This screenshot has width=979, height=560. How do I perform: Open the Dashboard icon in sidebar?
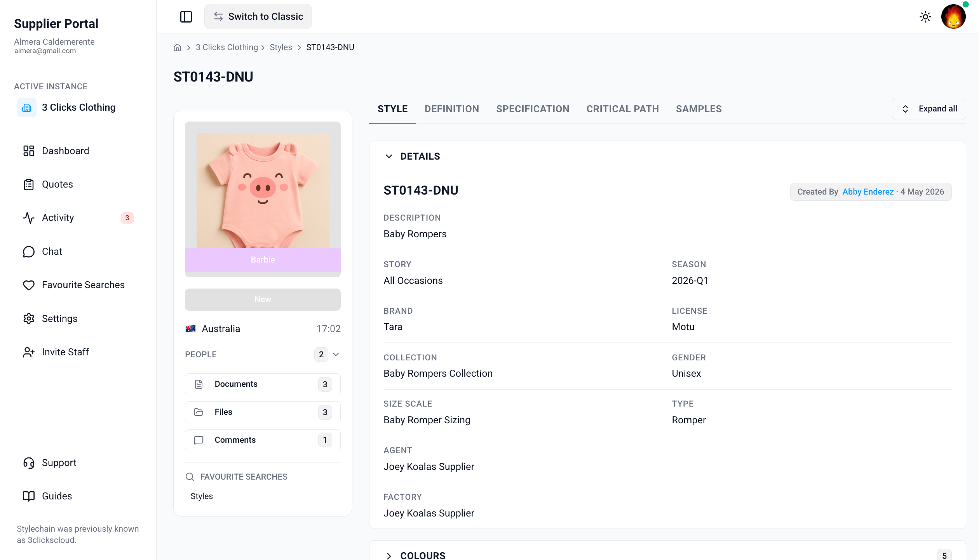(x=29, y=151)
